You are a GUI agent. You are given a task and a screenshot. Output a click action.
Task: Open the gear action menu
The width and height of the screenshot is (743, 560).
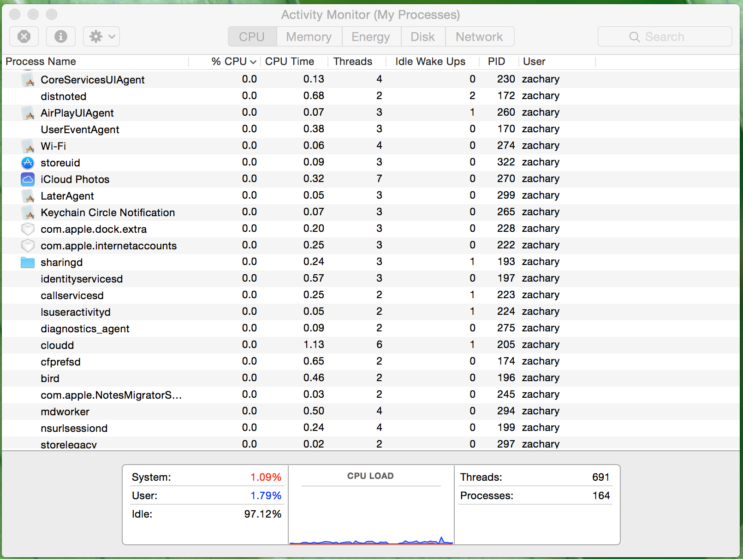[x=101, y=36]
